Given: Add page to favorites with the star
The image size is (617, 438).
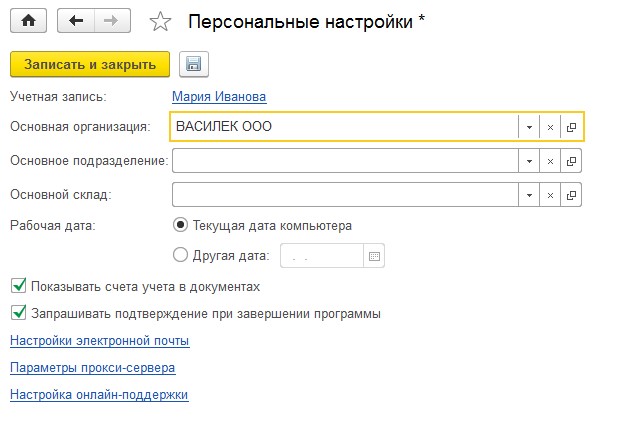Looking at the screenshot, I should 161,21.
